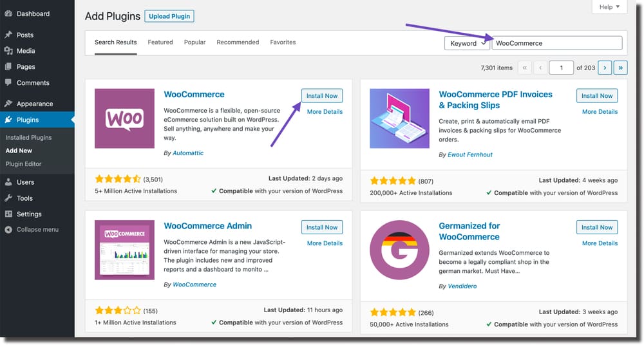644x345 pixels.
Task: Switch to the Favorites tab
Action: click(x=283, y=42)
